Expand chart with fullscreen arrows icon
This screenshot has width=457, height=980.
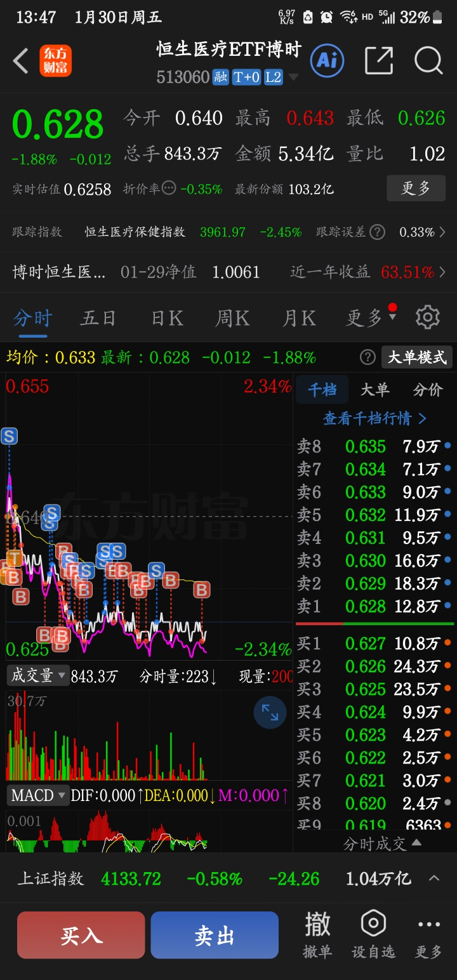(270, 713)
